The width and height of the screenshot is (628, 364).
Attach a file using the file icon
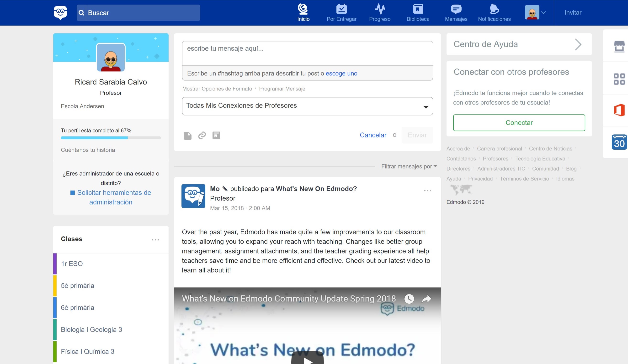click(187, 136)
